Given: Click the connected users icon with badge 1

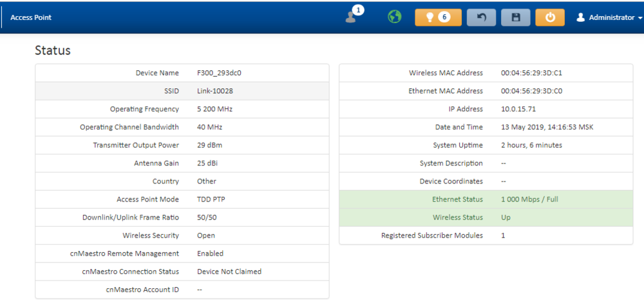Looking at the screenshot, I should pos(352,17).
